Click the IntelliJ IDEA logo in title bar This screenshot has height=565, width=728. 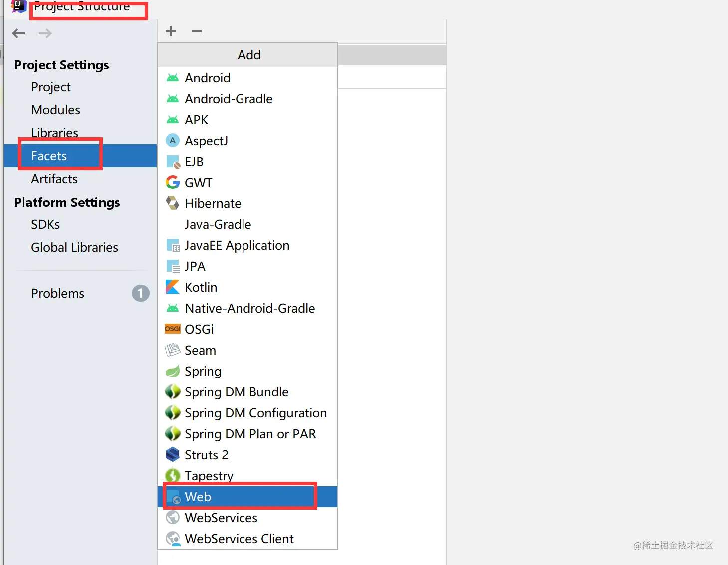click(18, 6)
